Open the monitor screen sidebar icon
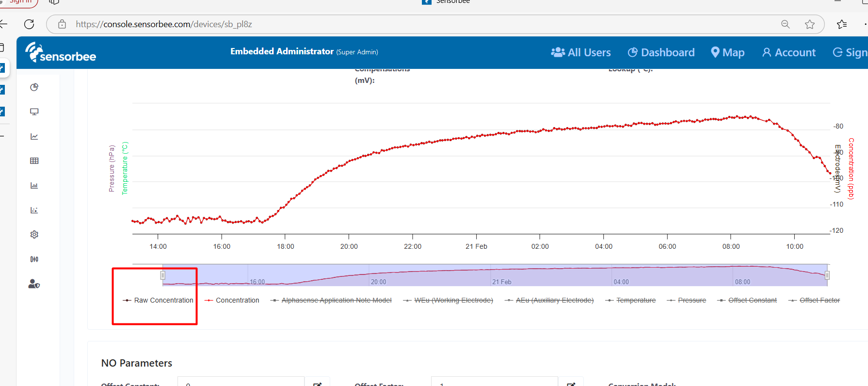 click(x=34, y=112)
